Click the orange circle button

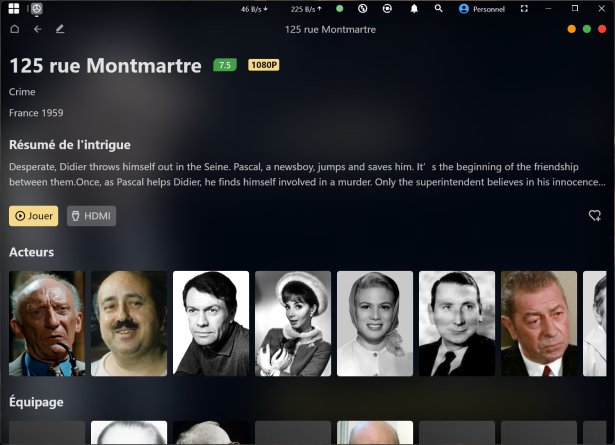(x=571, y=29)
